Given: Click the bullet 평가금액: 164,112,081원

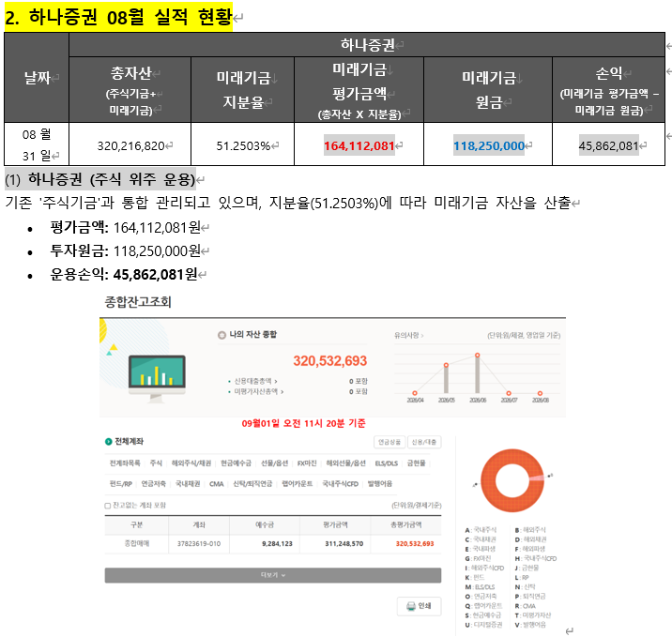Looking at the screenshot, I should [x=125, y=227].
